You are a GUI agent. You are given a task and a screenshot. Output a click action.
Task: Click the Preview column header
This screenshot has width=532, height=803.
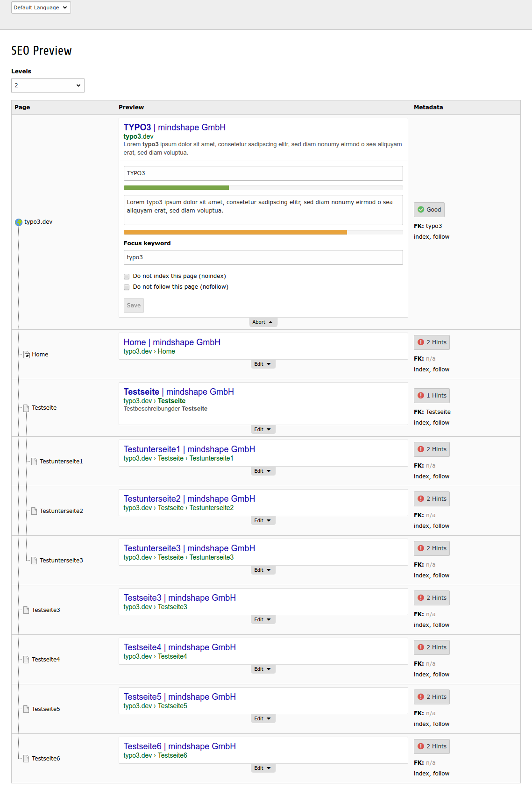pos(131,107)
